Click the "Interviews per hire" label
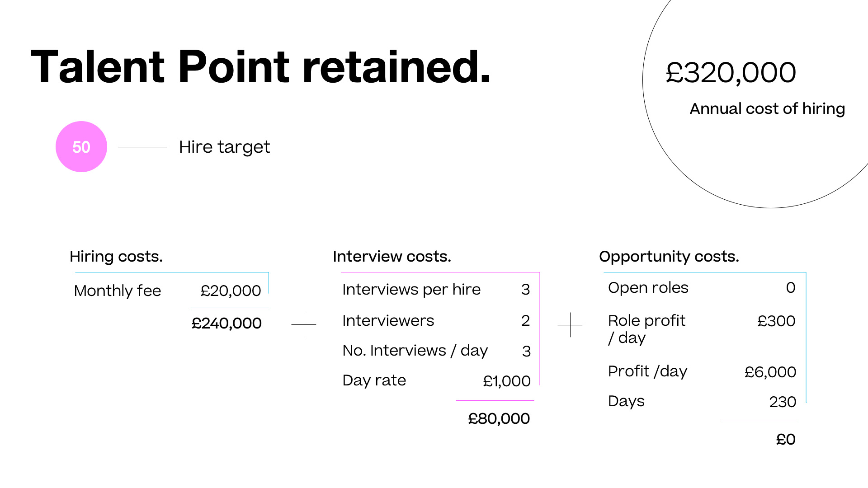 pyautogui.click(x=411, y=289)
